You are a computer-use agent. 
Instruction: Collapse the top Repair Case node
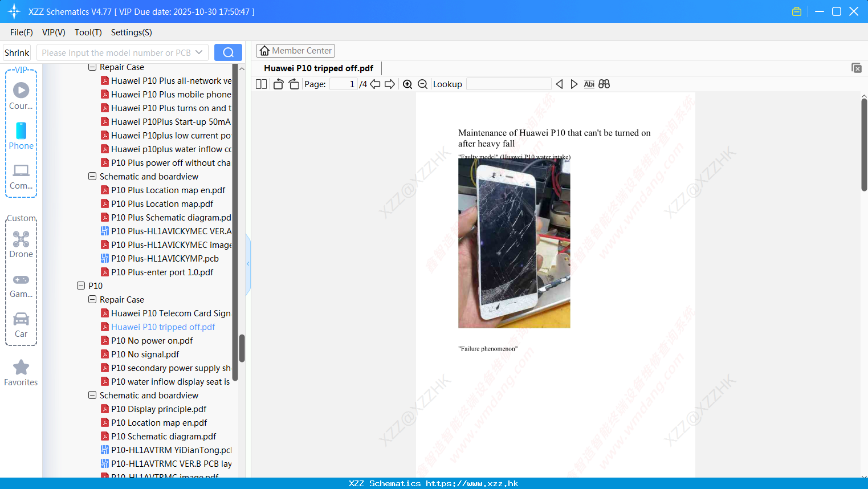(92, 67)
